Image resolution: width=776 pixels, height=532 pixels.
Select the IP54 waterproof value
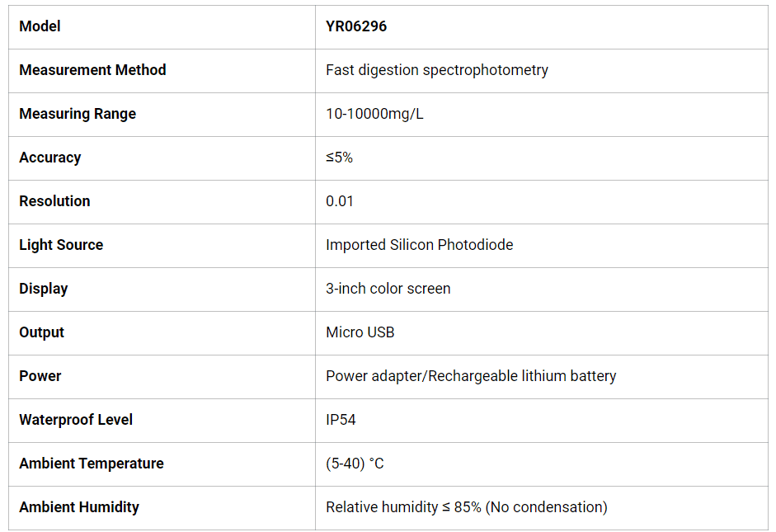click(x=341, y=420)
